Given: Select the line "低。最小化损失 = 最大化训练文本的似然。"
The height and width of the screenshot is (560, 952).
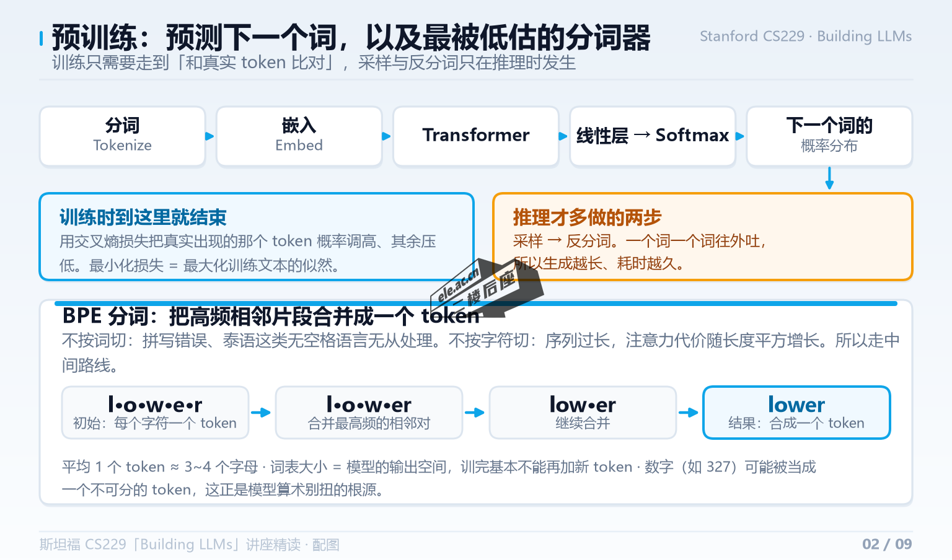Looking at the screenshot, I should click(201, 265).
